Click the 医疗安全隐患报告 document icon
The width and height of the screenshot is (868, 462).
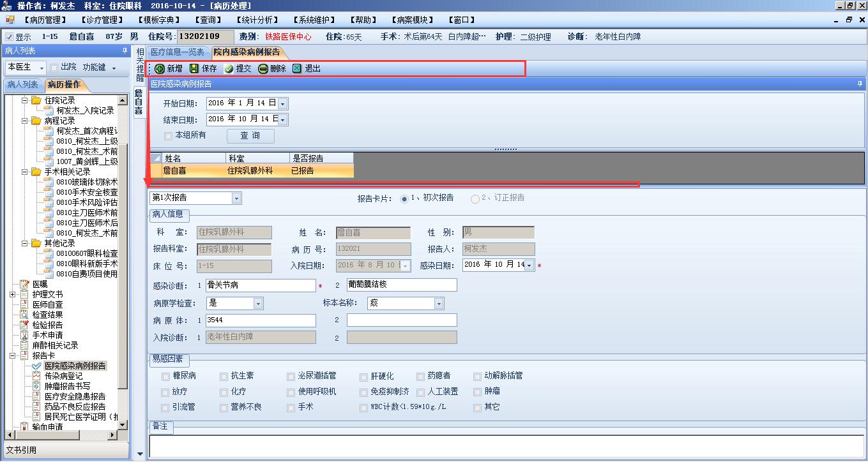pyautogui.click(x=37, y=396)
